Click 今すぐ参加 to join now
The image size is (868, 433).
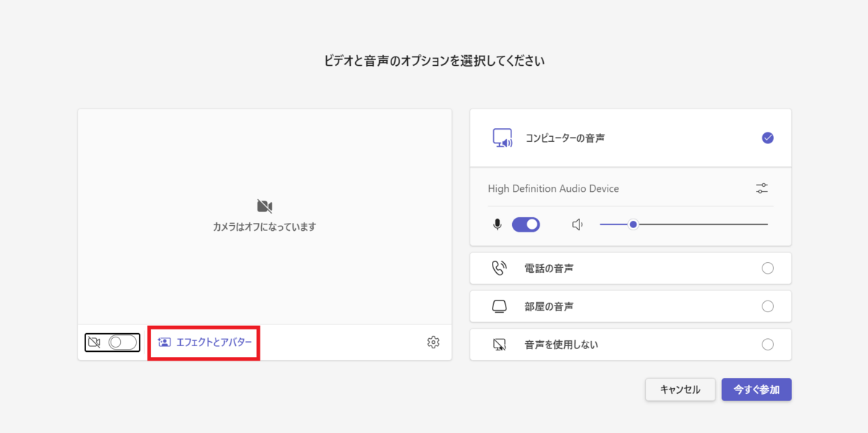[x=757, y=390]
